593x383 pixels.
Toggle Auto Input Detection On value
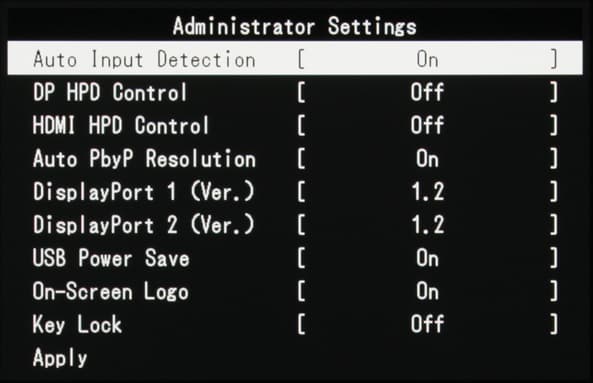pyautogui.click(x=427, y=59)
